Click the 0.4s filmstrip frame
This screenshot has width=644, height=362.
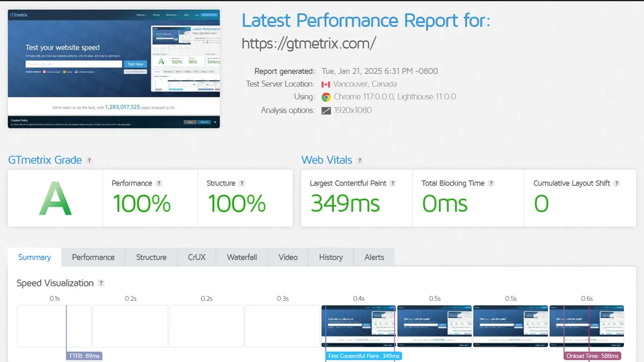coord(358,326)
